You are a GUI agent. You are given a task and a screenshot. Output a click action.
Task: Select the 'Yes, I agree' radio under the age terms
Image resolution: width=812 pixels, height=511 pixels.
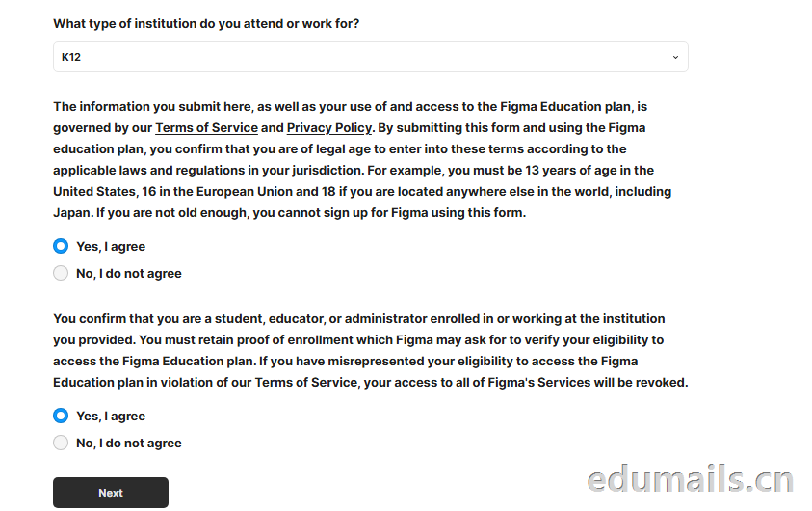[61, 246]
